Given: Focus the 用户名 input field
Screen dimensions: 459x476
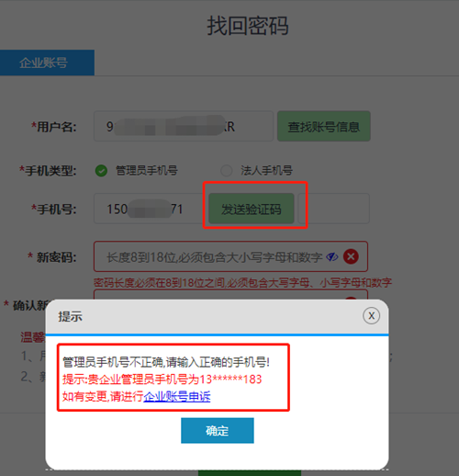Looking at the screenshot, I should [184, 126].
